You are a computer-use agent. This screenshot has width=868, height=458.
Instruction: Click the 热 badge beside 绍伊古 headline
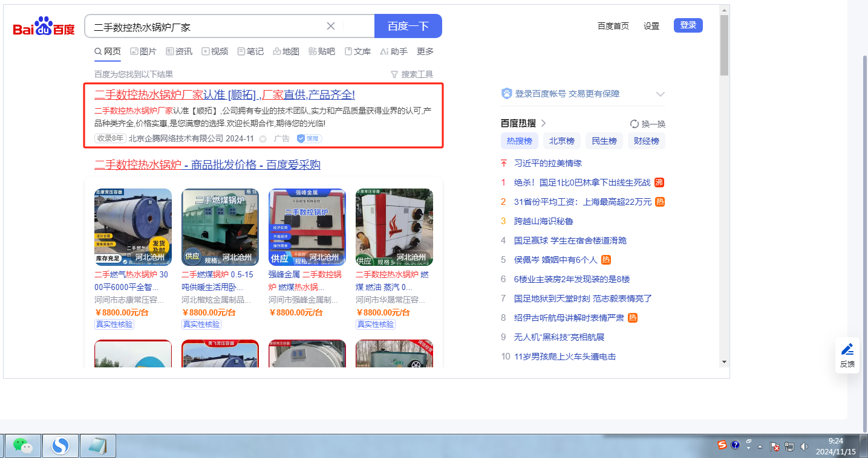[x=633, y=318]
